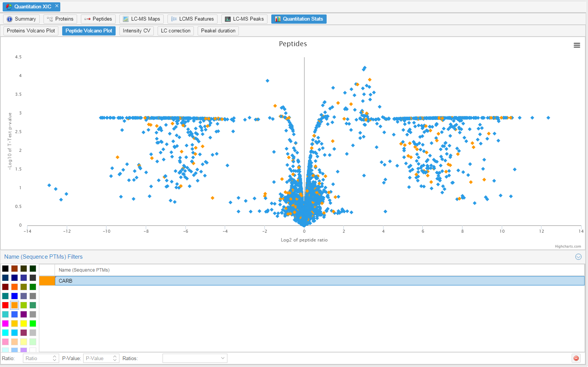Select the CARB filter row

tap(319, 281)
